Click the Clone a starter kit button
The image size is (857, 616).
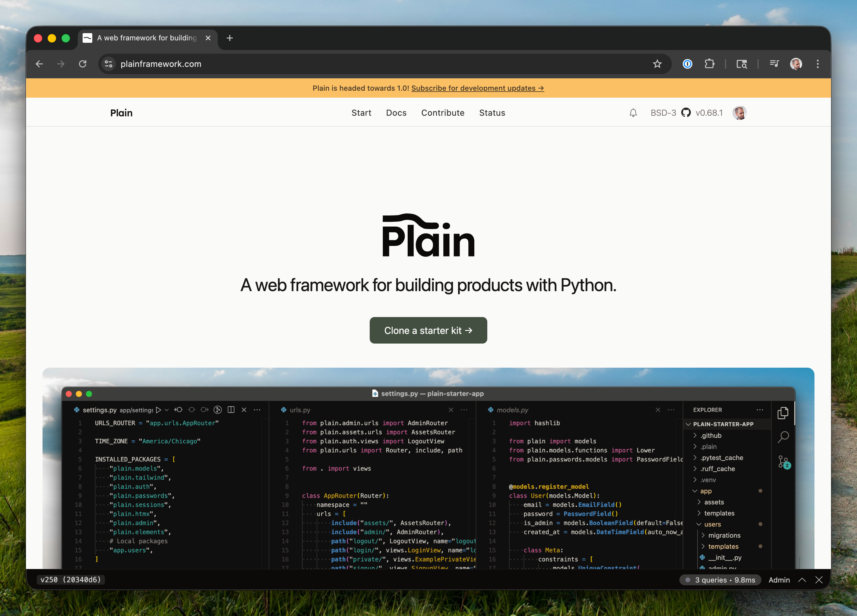coord(428,331)
